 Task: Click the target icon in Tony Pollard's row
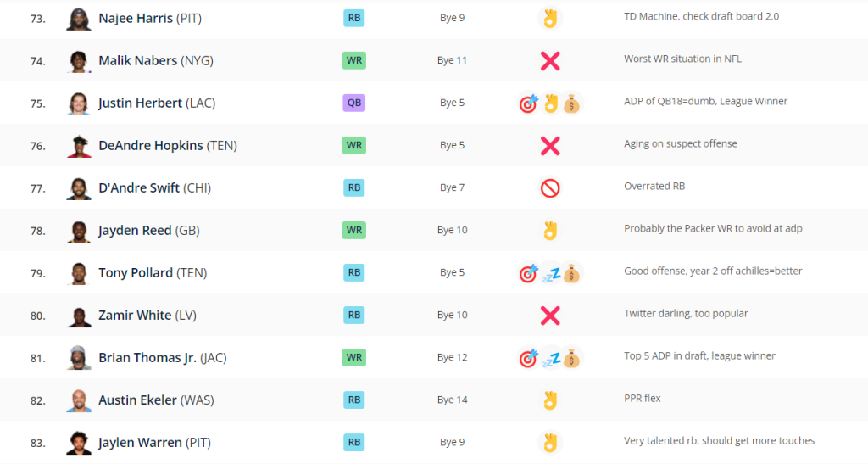pyautogui.click(x=529, y=273)
